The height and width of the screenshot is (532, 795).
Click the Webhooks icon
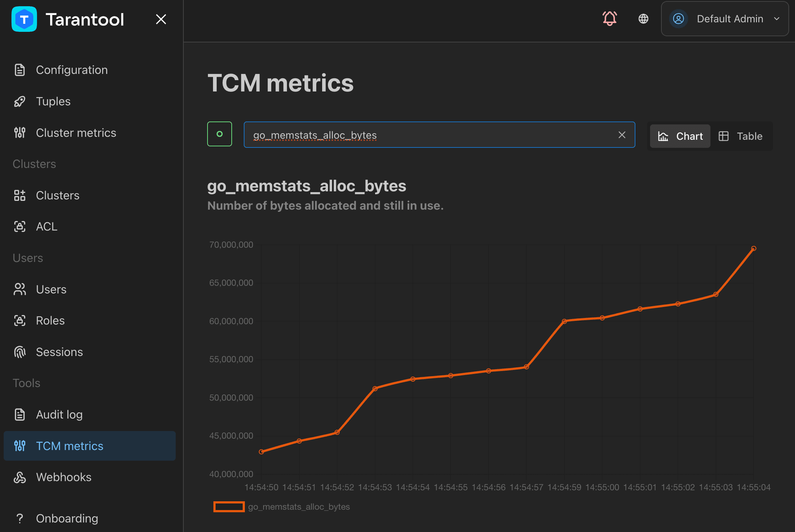click(20, 477)
